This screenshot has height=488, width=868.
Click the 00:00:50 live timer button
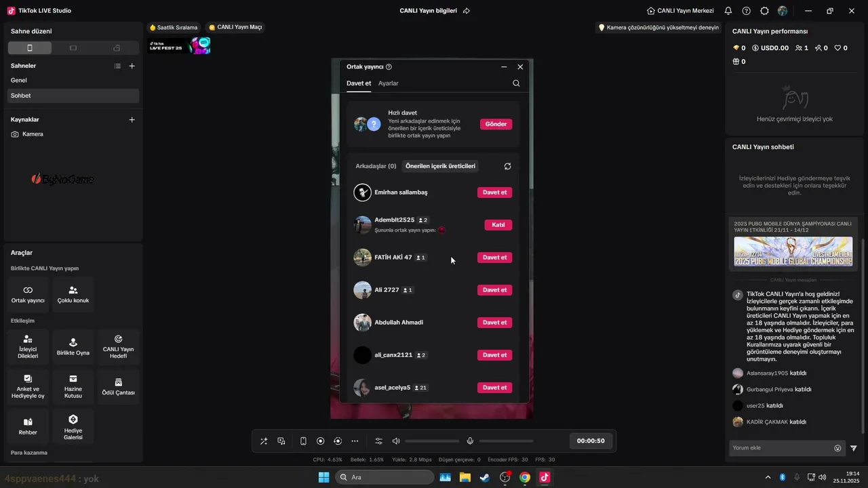(591, 441)
